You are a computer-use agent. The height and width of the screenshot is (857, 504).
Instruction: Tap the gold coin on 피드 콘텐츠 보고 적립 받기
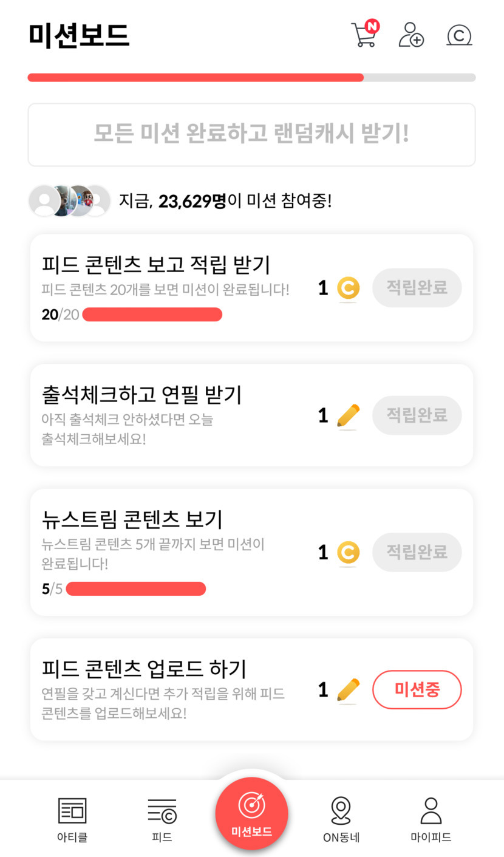coord(348,288)
